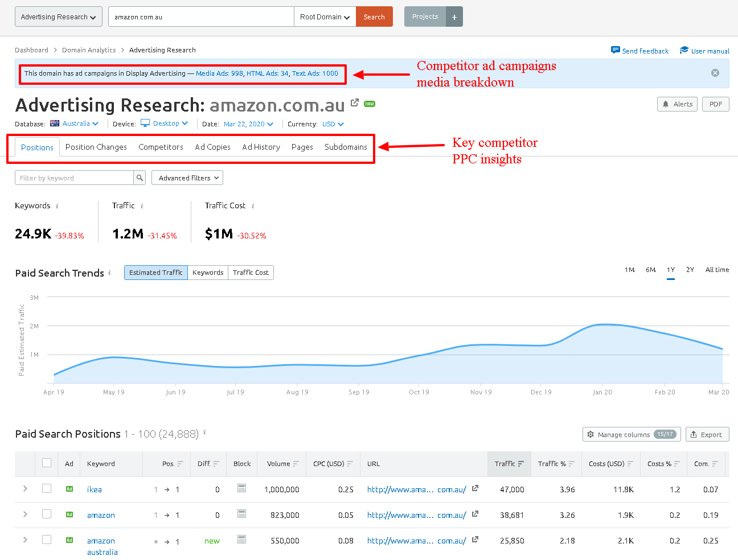Show info icon next to Paid Search Positions
This screenshot has height=560, width=738.
pyautogui.click(x=204, y=433)
